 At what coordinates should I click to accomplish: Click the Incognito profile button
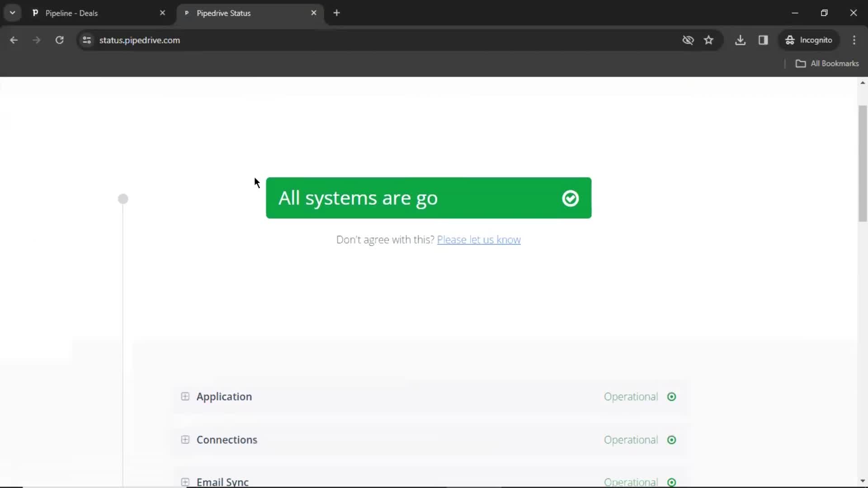click(x=809, y=40)
